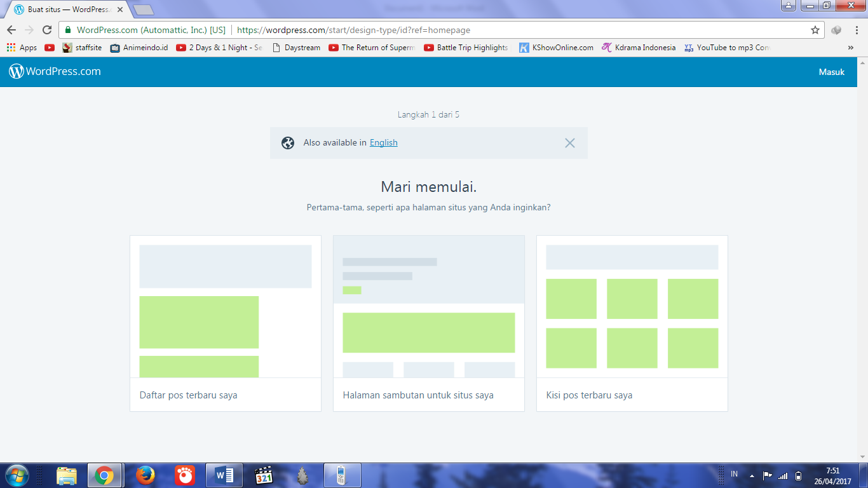
Task: Click the WordPress.com logo
Action: point(55,72)
